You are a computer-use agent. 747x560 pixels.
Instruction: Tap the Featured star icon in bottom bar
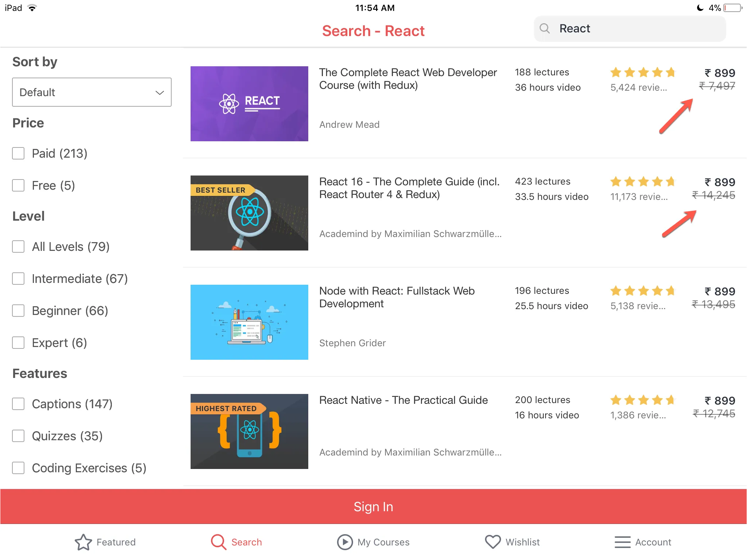83,542
